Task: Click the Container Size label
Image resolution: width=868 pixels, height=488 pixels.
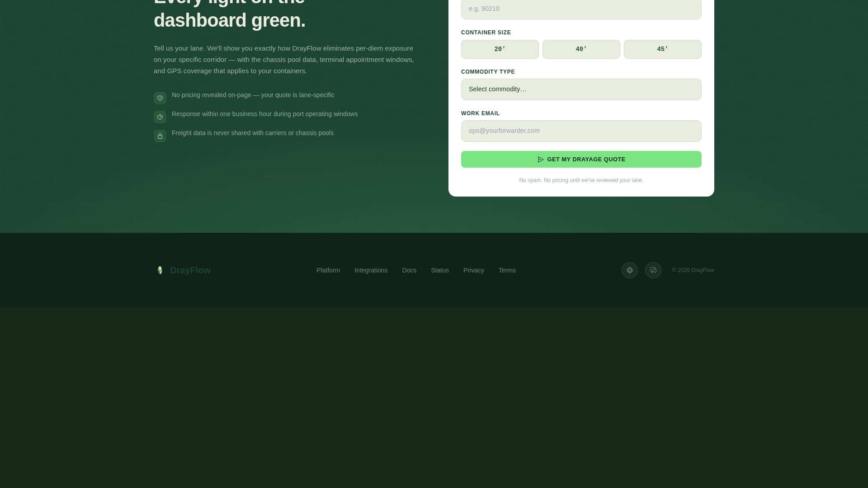Action: tap(486, 33)
